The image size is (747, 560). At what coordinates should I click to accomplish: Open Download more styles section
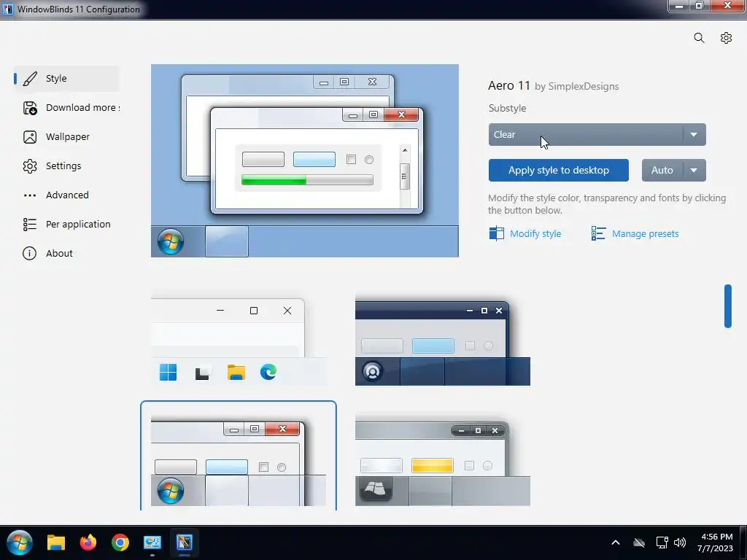[x=66, y=108]
